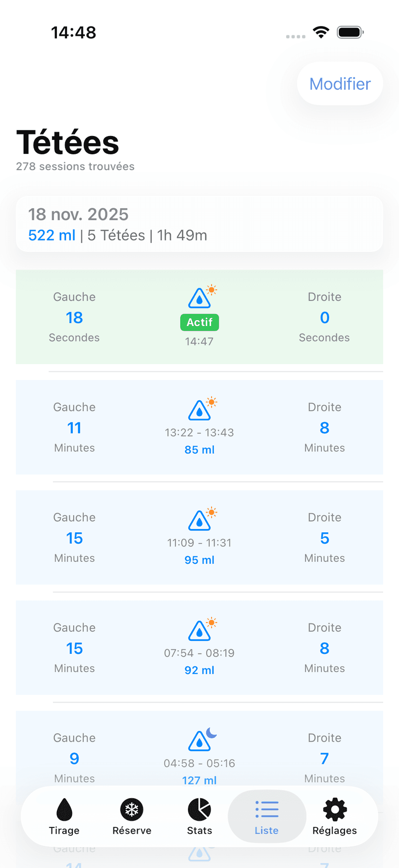
Task: Tap the Liste list icon
Action: (x=266, y=809)
